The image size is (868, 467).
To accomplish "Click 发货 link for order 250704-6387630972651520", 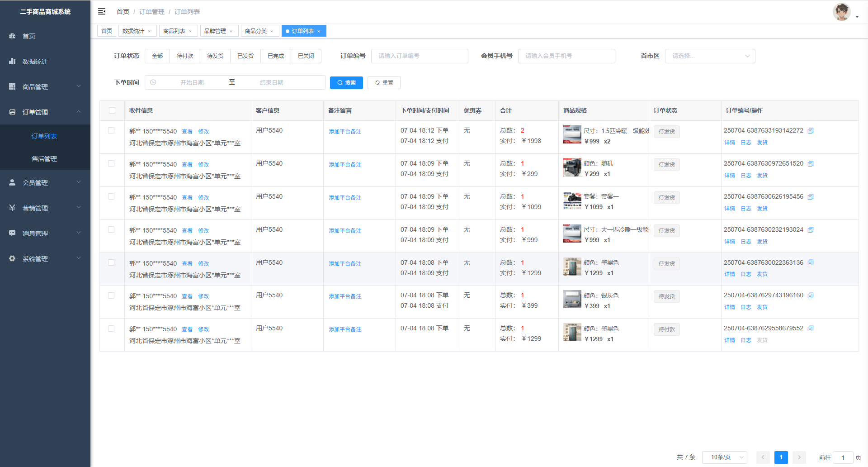I will [x=762, y=176].
